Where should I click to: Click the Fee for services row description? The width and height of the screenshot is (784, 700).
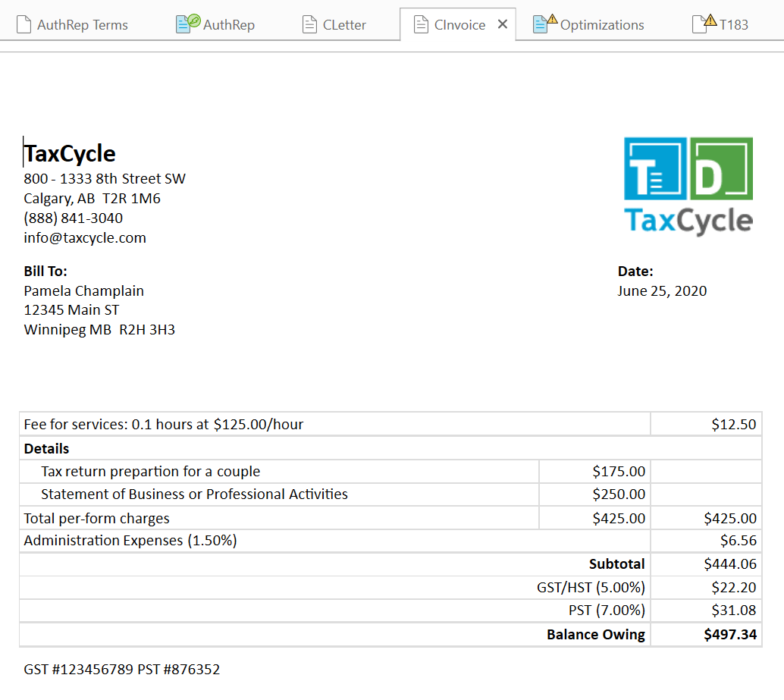click(x=164, y=424)
